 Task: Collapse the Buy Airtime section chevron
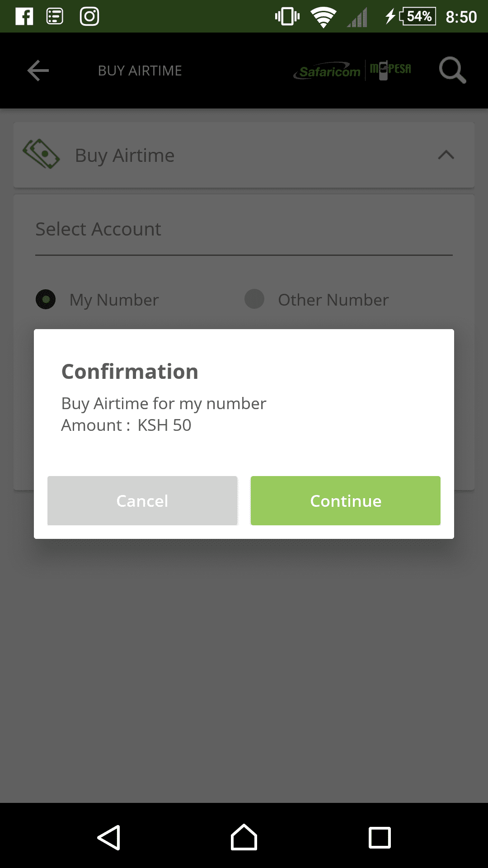446,155
